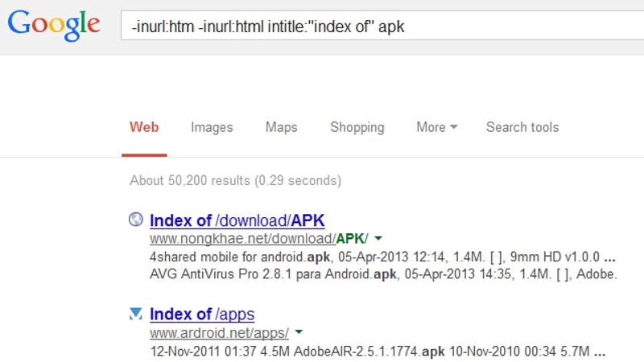Image resolution: width=644 pixels, height=362 pixels.
Task: Switch to the Maps tab
Action: pos(281,127)
